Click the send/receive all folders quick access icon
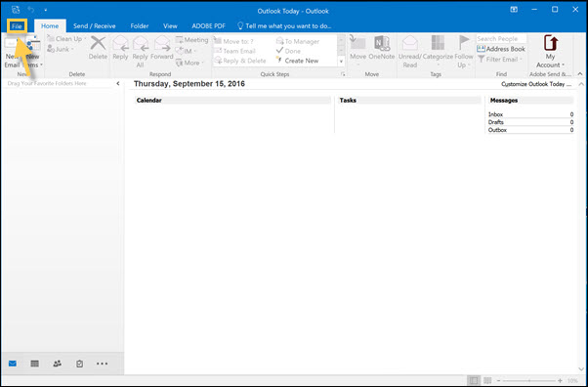Image resolution: width=588 pixels, height=387 pixels. click(x=16, y=10)
